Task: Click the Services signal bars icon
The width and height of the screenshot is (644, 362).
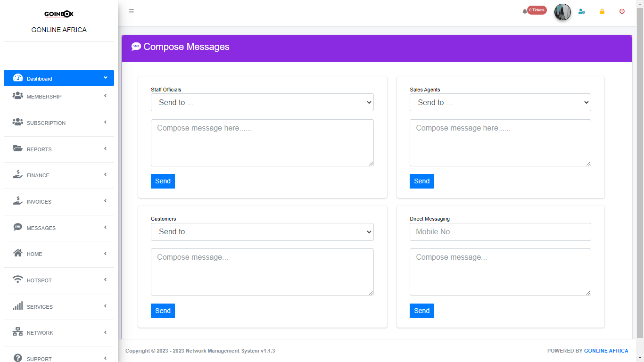Action: point(18,306)
